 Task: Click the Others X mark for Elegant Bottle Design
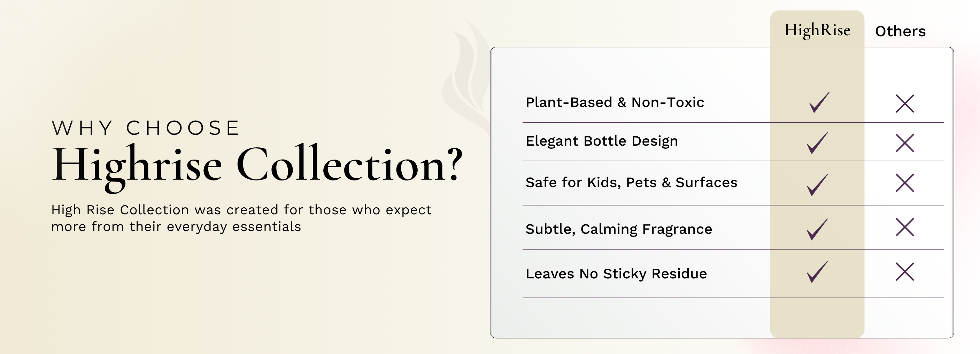[904, 143]
